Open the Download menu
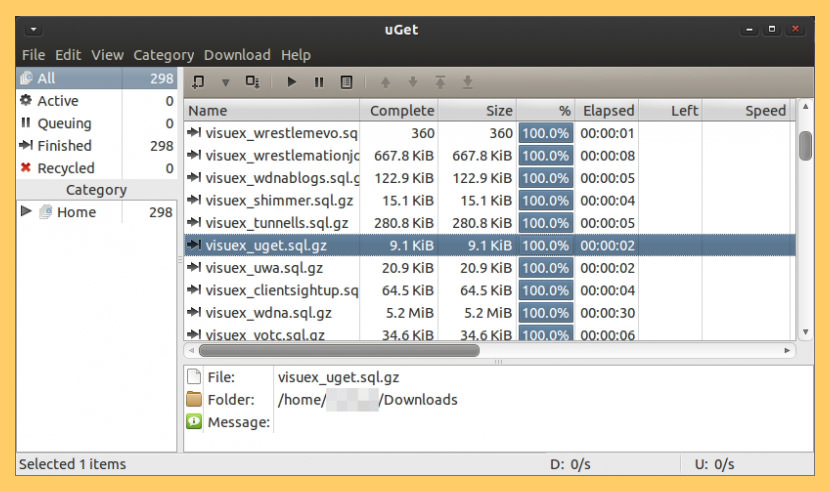 coord(237,55)
